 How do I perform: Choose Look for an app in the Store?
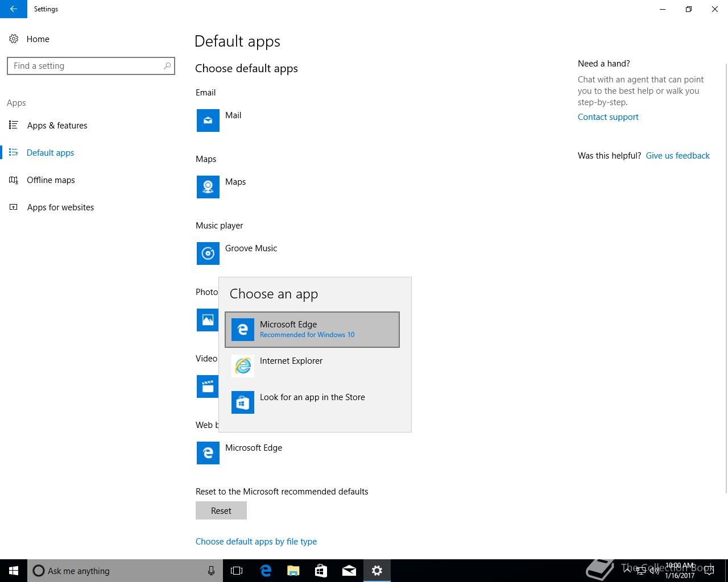[312, 402]
